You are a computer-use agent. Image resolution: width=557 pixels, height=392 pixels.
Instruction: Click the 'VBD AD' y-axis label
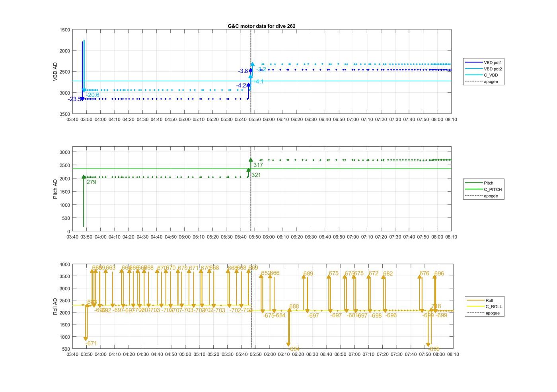(55, 72)
